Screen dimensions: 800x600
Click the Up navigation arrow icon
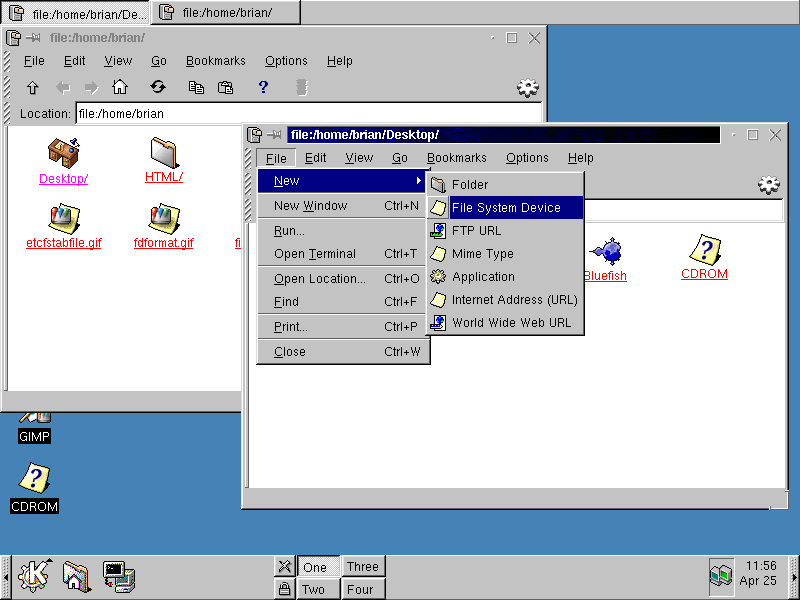(32, 88)
